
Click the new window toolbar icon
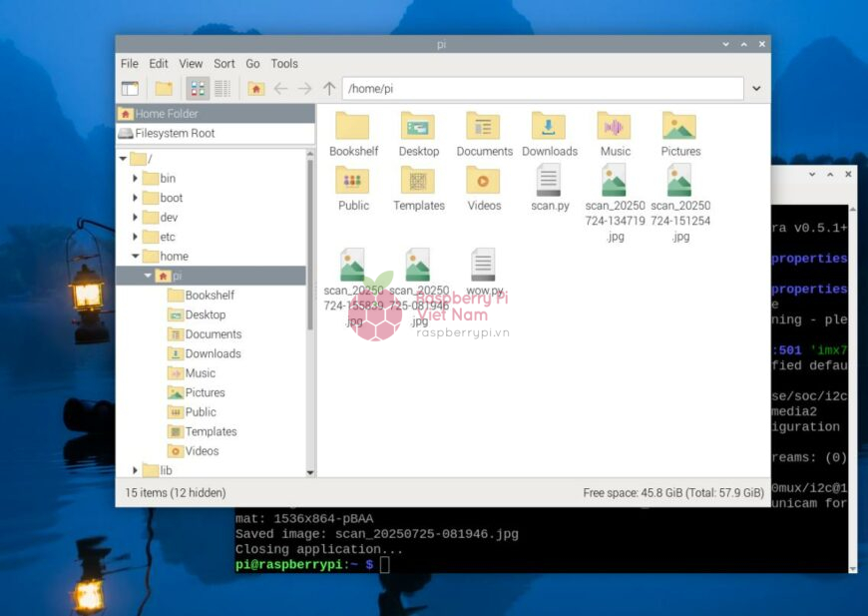click(x=130, y=89)
